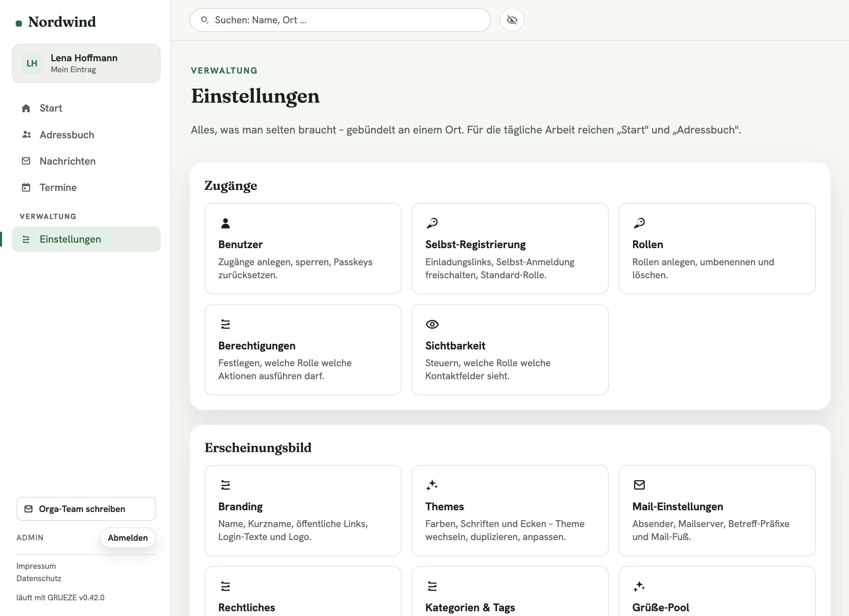
Task: Log out with the Abmelden button
Action: (x=128, y=538)
